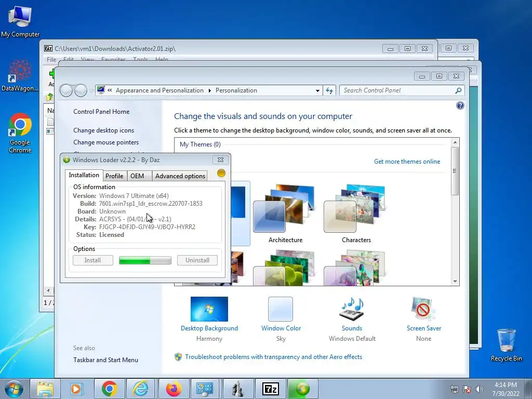This screenshot has width=532, height=399.
Task: Open My Computer desktop icon
Action: (20, 21)
